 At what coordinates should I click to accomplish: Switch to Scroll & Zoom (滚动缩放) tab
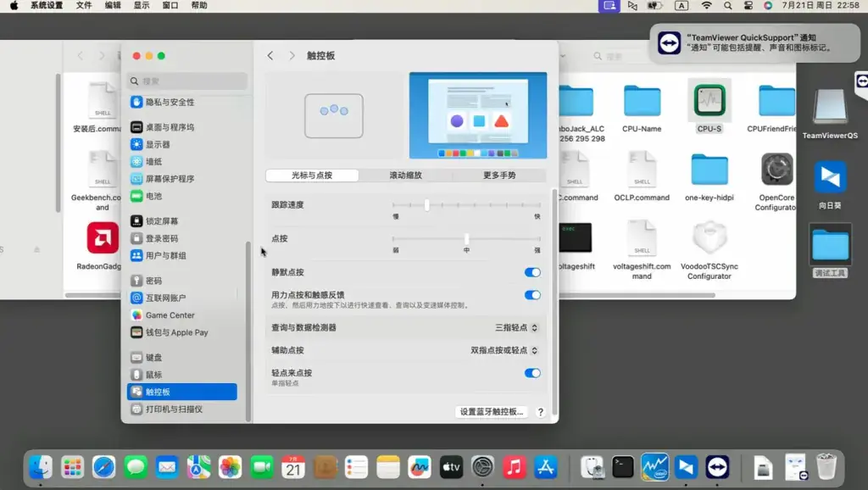[x=406, y=175]
